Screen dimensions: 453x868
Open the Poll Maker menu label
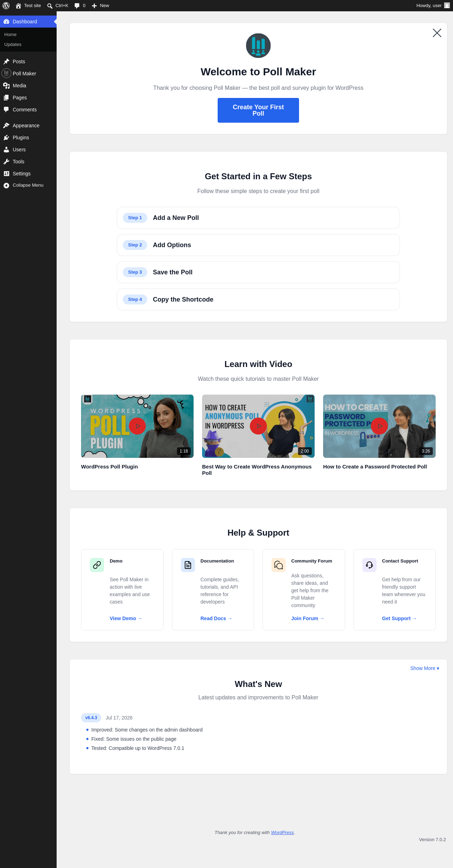tap(24, 74)
